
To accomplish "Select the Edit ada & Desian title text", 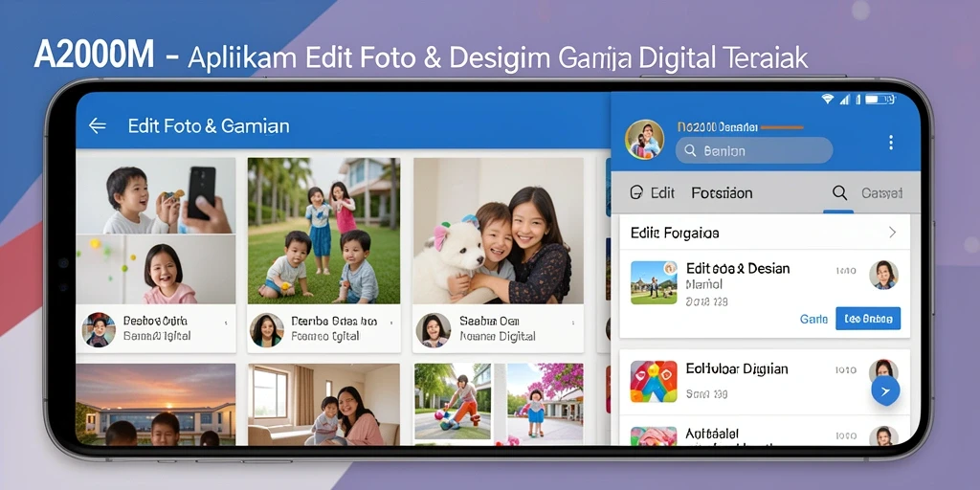I will pos(738,268).
